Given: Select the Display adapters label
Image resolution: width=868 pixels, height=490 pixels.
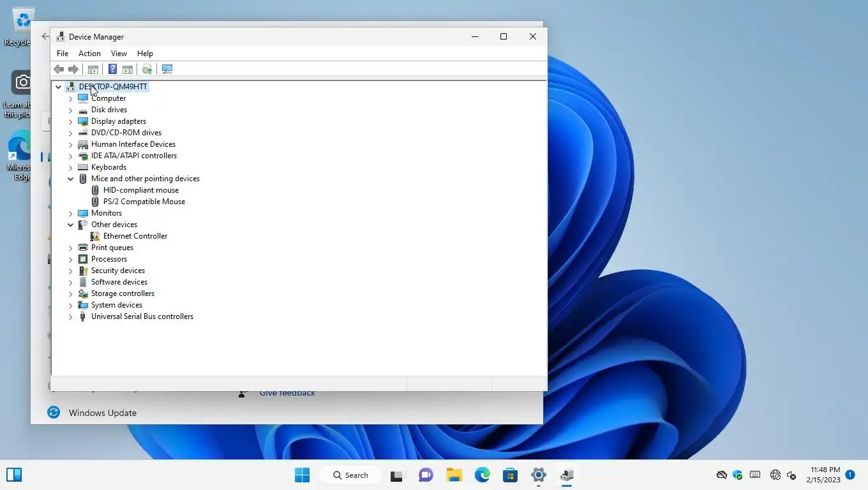Looking at the screenshot, I should 119,121.
